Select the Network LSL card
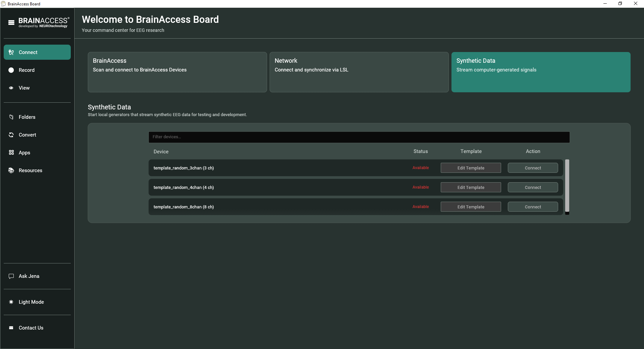Viewport: 644px width, 349px height. tap(359, 72)
